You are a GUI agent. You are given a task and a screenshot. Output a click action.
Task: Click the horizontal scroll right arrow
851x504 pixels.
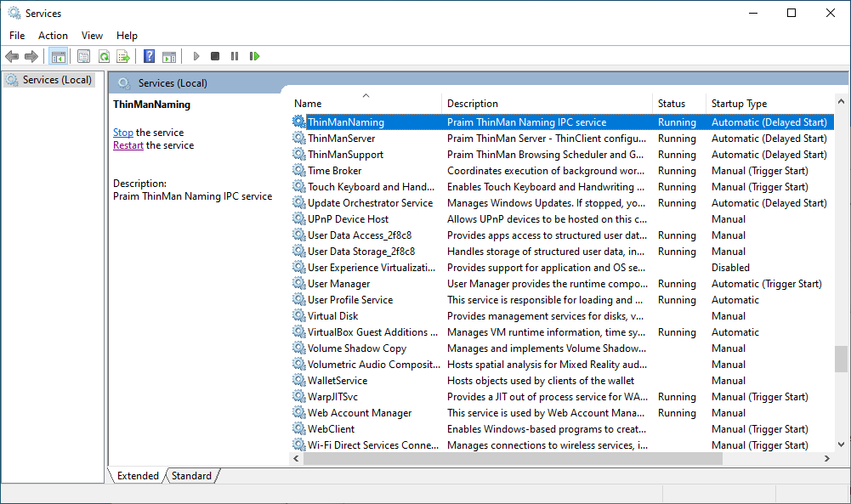click(826, 458)
